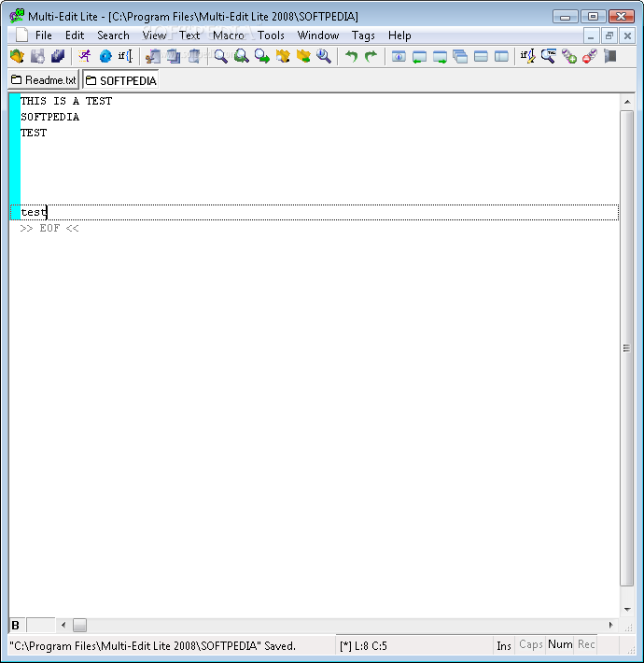Click the 'if{' template toolbar icon
644x663 pixels.
(x=125, y=56)
